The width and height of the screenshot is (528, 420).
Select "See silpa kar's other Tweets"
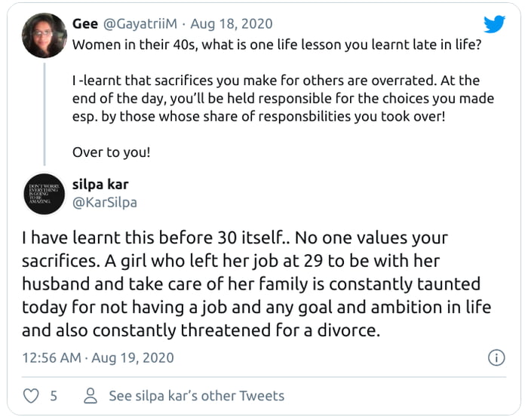(196, 396)
